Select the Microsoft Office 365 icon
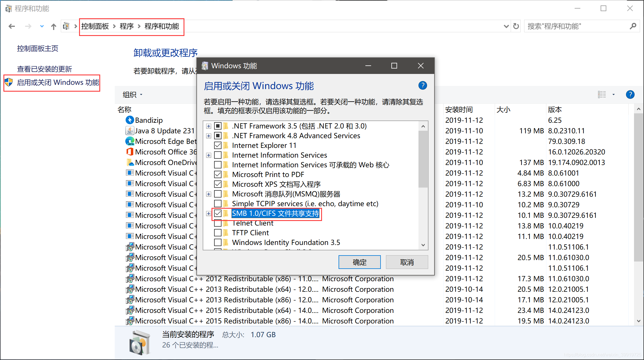 [130, 152]
